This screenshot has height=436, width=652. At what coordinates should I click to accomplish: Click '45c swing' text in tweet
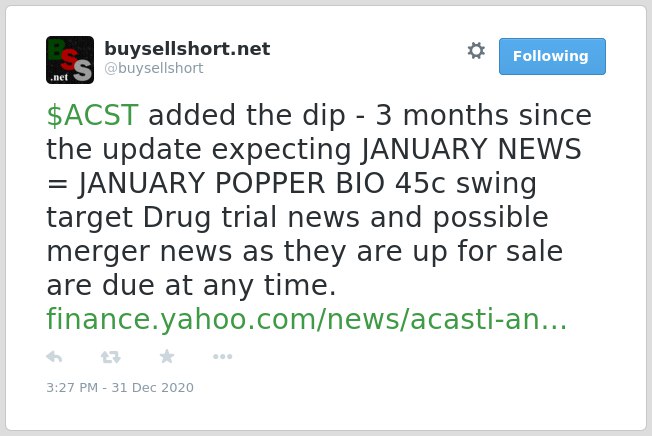tap(466, 183)
